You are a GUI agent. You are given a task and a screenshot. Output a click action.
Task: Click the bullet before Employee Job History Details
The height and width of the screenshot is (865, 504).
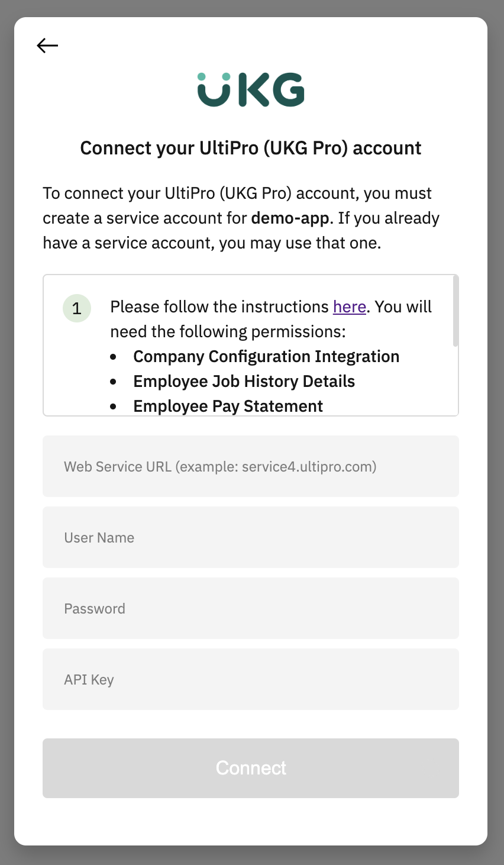pyautogui.click(x=114, y=382)
